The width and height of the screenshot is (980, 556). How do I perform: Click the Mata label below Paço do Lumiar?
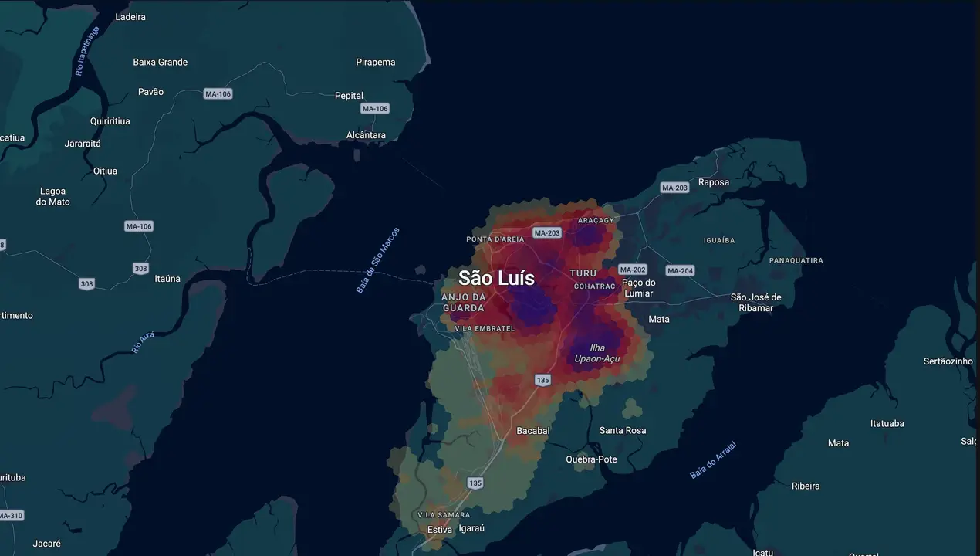659,319
